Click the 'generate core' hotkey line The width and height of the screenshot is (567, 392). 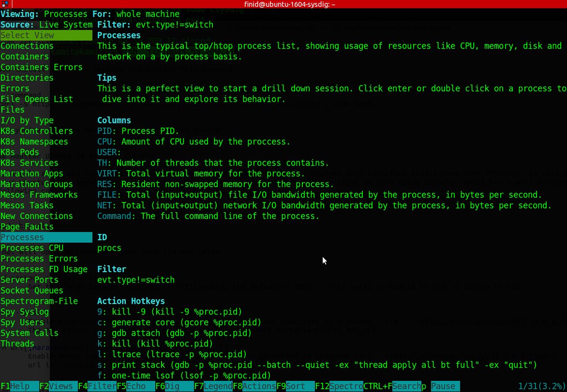point(179,322)
